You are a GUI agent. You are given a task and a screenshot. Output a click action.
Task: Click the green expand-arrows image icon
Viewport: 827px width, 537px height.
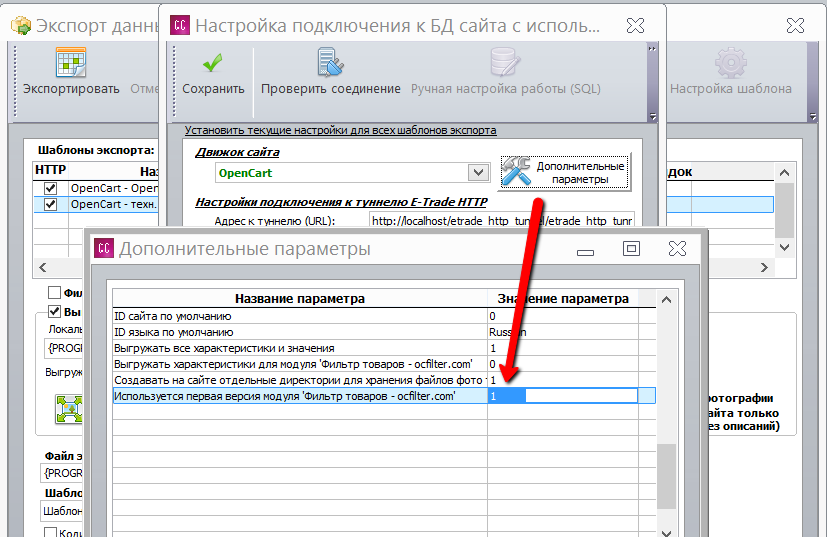(69, 409)
